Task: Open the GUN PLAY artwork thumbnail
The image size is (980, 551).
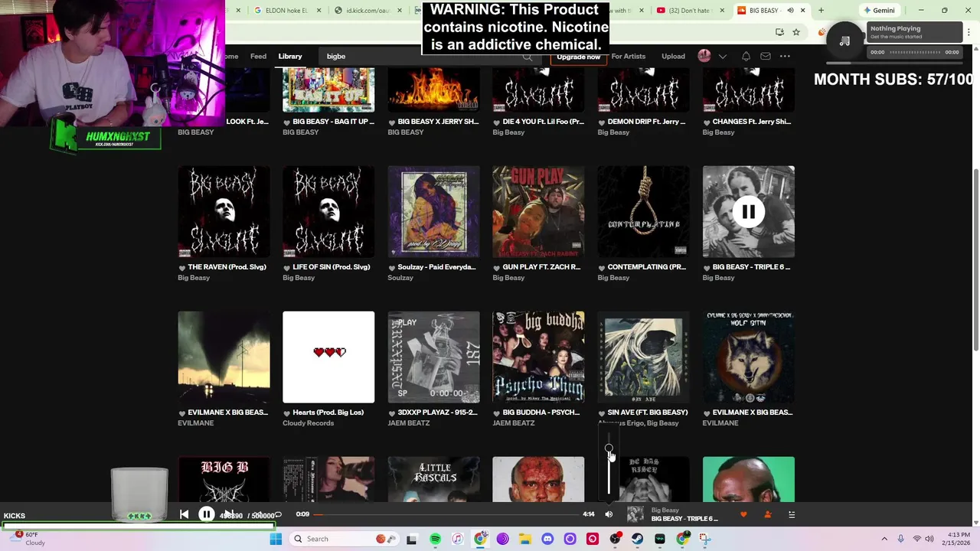Action: (x=538, y=212)
